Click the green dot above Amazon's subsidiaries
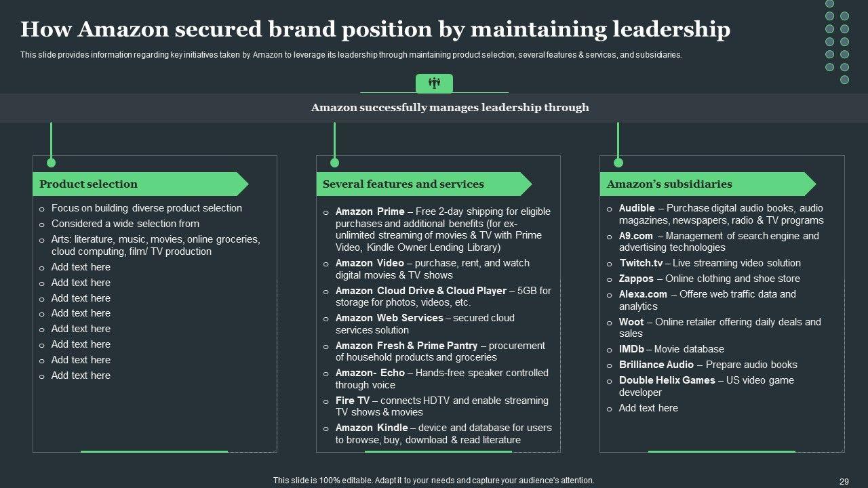The image size is (868, 488). point(618,163)
